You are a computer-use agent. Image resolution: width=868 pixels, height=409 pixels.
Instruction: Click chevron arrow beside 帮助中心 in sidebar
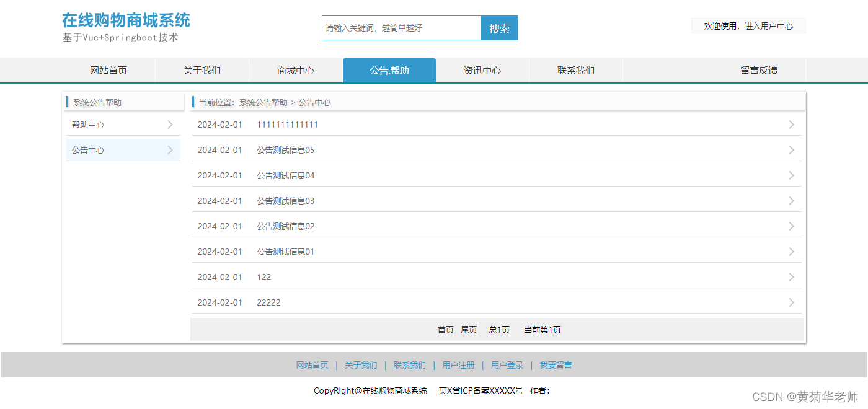(170, 125)
